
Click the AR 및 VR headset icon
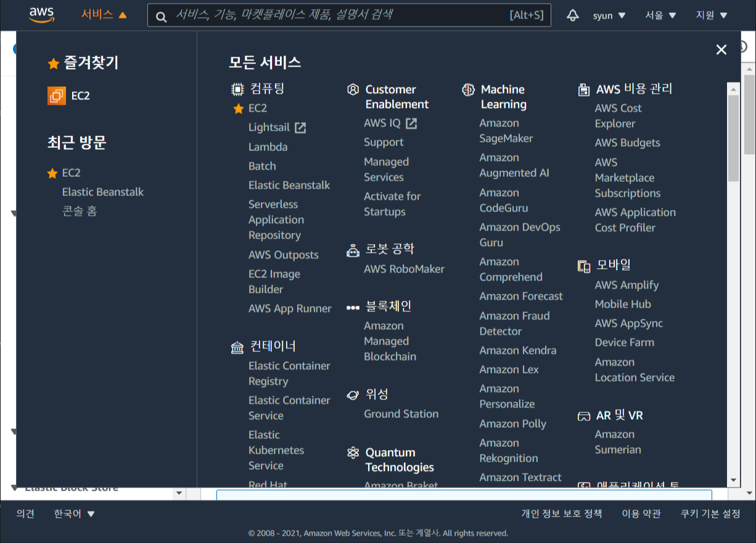click(583, 416)
